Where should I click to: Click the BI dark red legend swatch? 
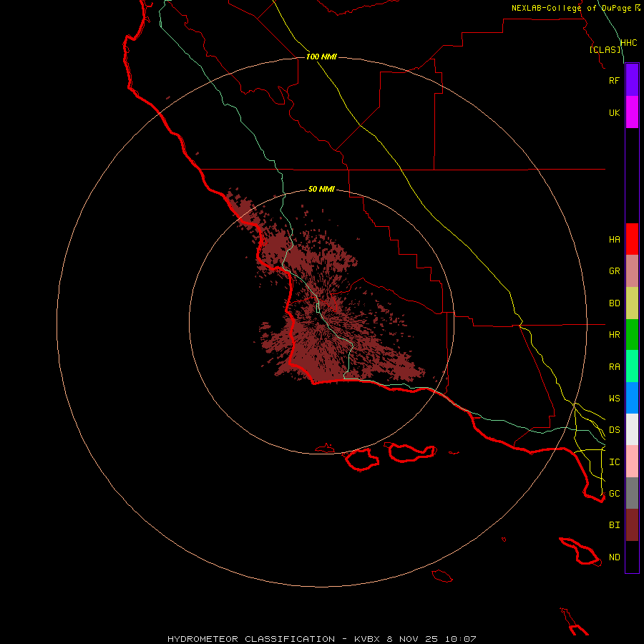coord(632,525)
